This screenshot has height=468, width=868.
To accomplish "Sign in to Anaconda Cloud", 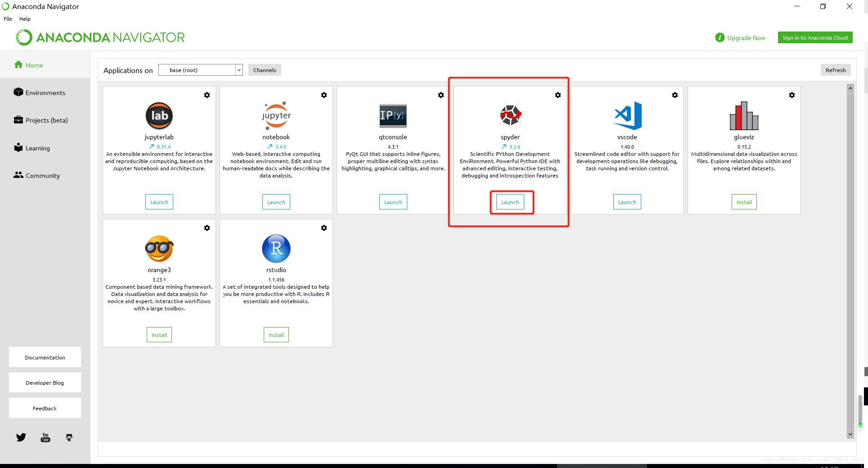I will [x=815, y=38].
